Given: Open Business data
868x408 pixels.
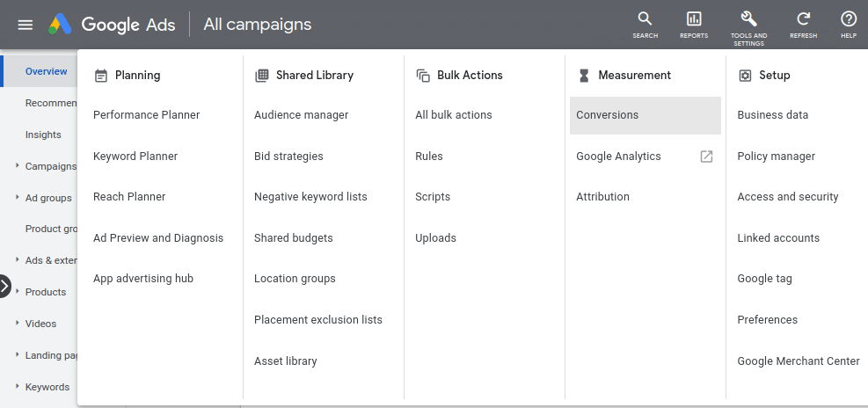Looking at the screenshot, I should [773, 115].
